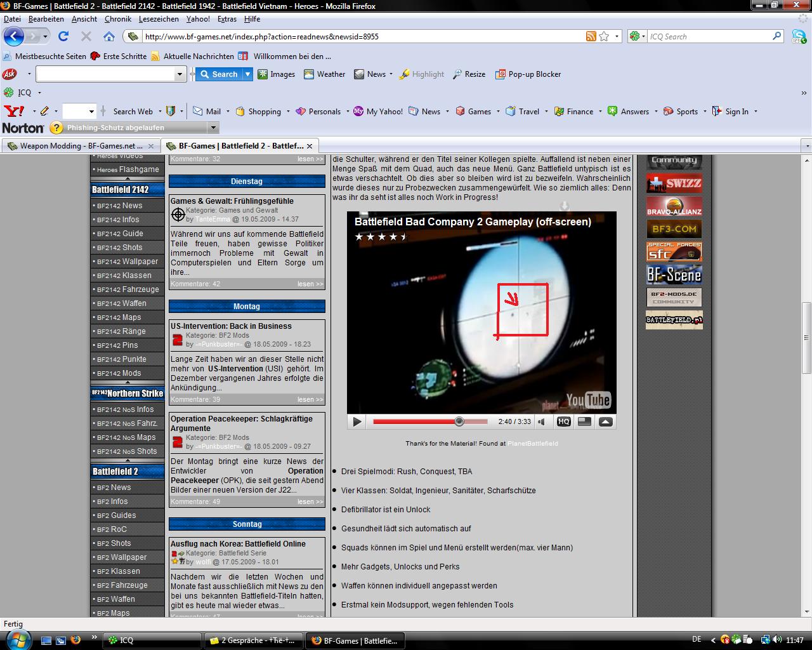Screen dimensions: 812x650
Task: Open the Yahoo Search Web dropdown arrow
Action: pyautogui.click(x=159, y=111)
